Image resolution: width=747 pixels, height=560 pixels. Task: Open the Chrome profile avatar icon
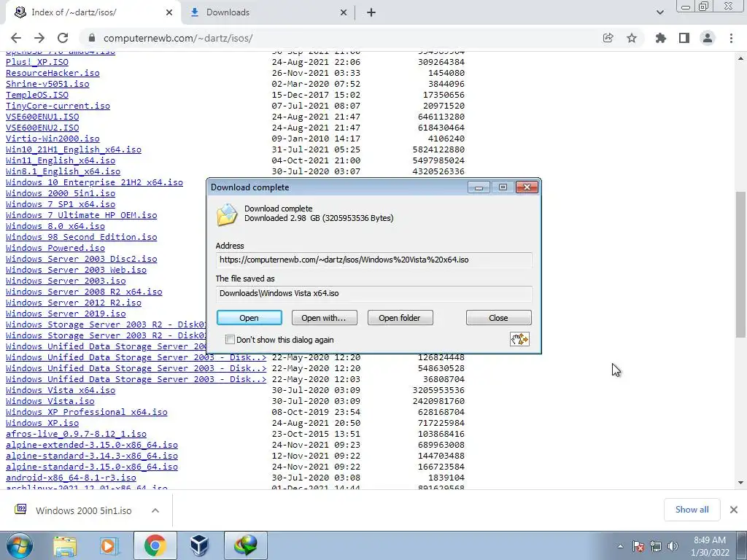click(x=708, y=38)
